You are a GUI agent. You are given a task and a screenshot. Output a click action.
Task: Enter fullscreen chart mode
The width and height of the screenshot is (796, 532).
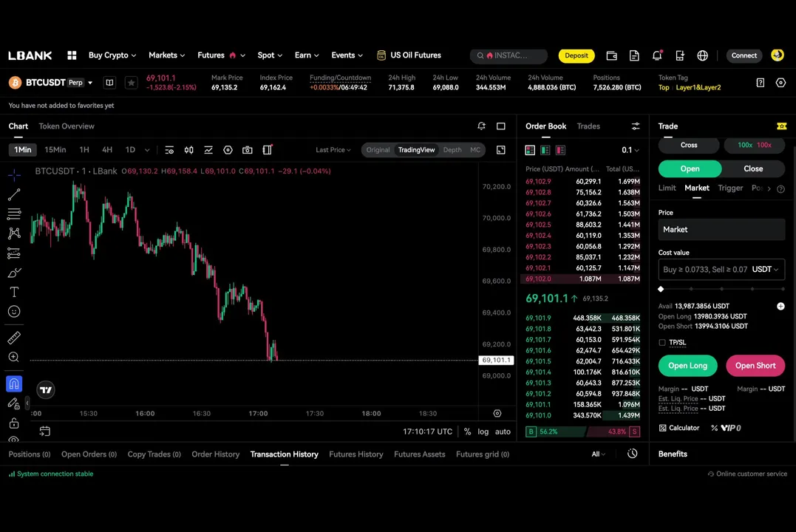[x=500, y=150]
